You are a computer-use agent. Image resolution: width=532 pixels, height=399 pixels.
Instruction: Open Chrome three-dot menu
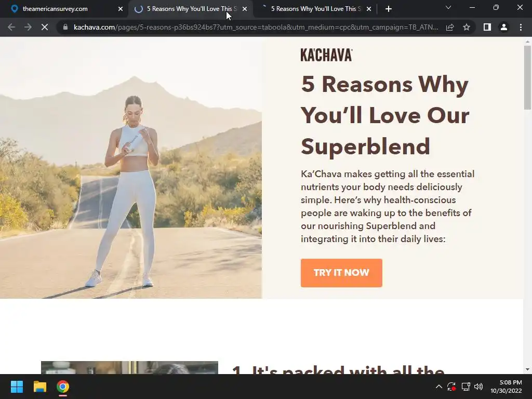[x=521, y=27]
